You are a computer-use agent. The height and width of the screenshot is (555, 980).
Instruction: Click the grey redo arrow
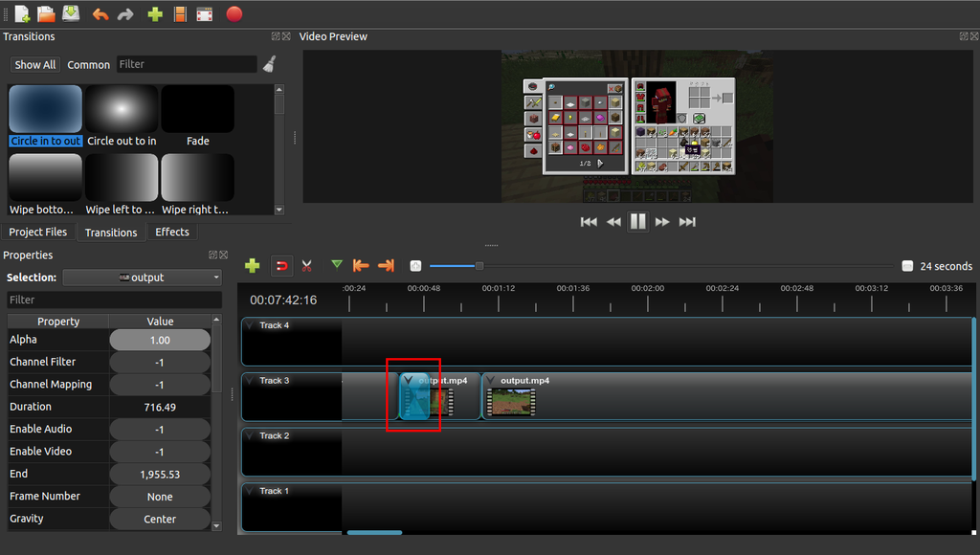point(125,14)
